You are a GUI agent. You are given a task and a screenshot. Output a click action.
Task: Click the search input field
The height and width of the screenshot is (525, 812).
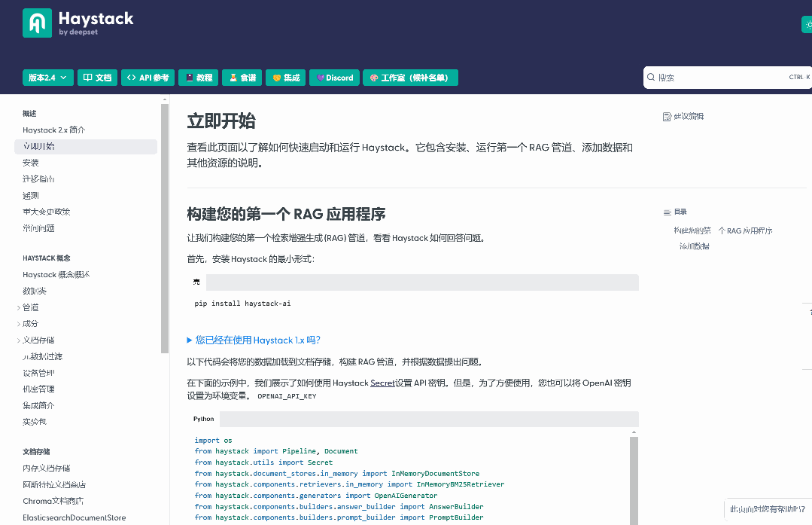click(x=728, y=78)
